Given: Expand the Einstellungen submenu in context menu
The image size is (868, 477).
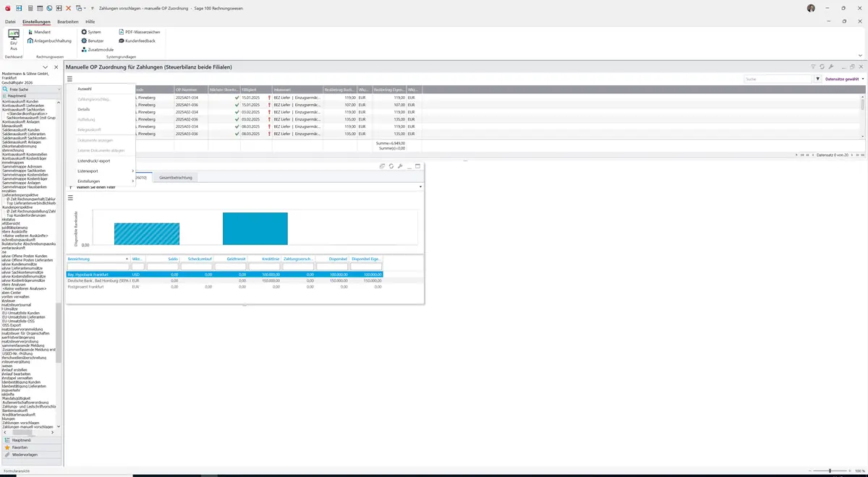Looking at the screenshot, I should [106, 181].
